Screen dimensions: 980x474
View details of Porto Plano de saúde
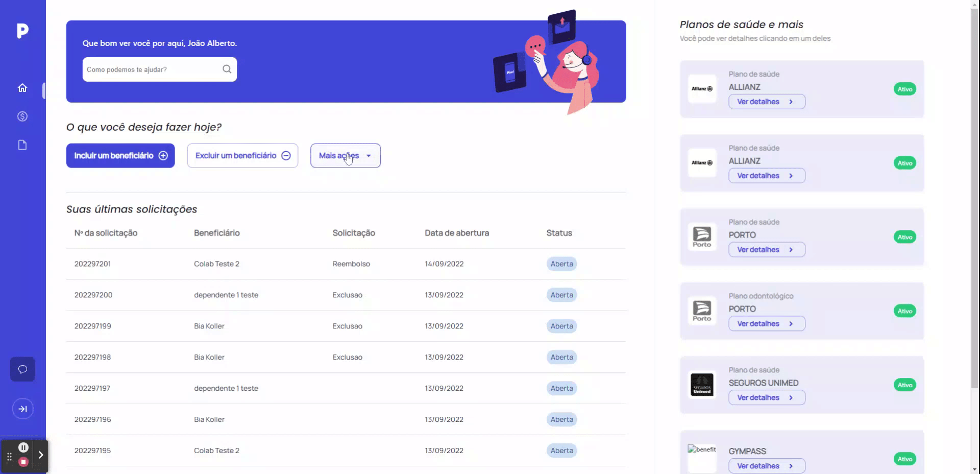[767, 250]
